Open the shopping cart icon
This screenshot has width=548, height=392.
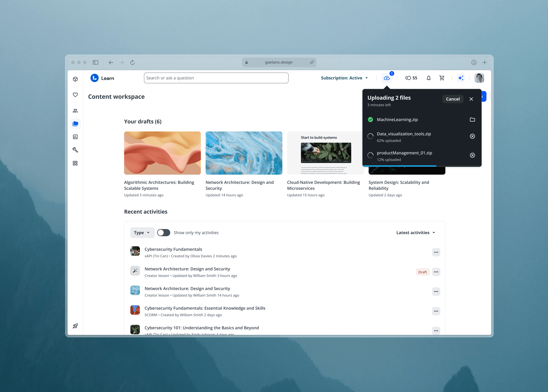click(x=442, y=78)
